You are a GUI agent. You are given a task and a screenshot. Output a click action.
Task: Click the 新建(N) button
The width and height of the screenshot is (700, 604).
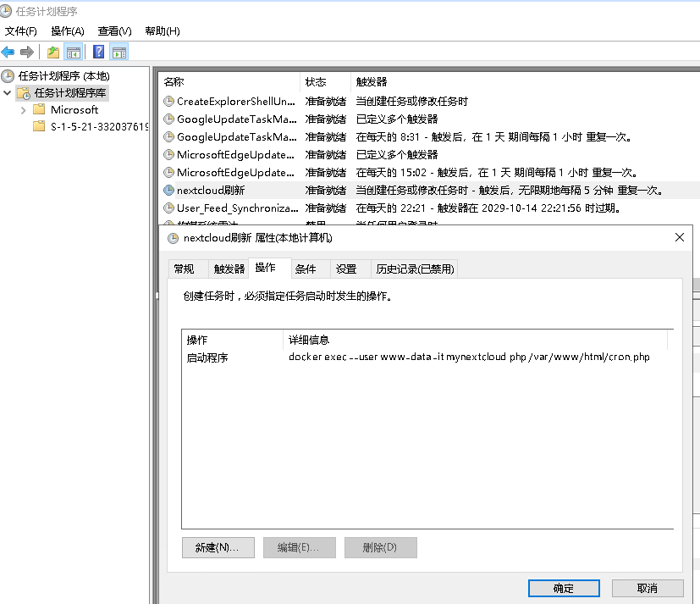click(218, 547)
